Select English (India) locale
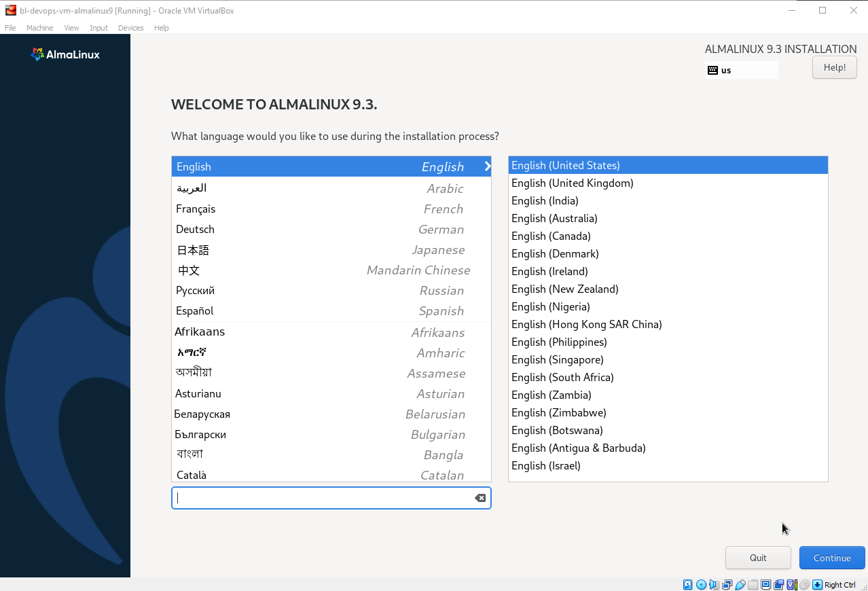The image size is (868, 591). [x=668, y=200]
